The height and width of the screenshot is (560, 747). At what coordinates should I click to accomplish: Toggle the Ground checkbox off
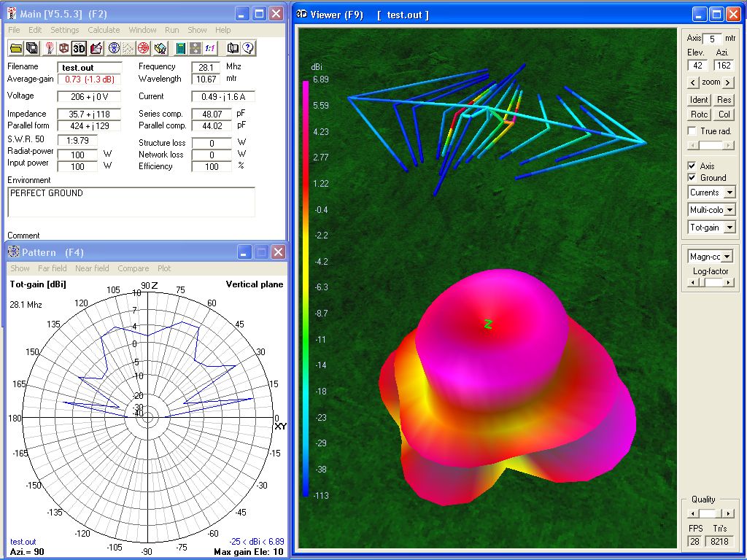(x=692, y=178)
